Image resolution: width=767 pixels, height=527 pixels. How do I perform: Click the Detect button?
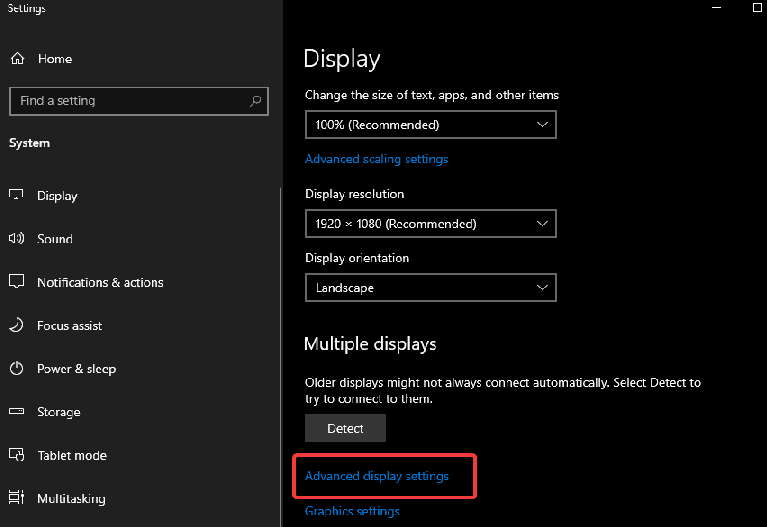[x=345, y=428]
